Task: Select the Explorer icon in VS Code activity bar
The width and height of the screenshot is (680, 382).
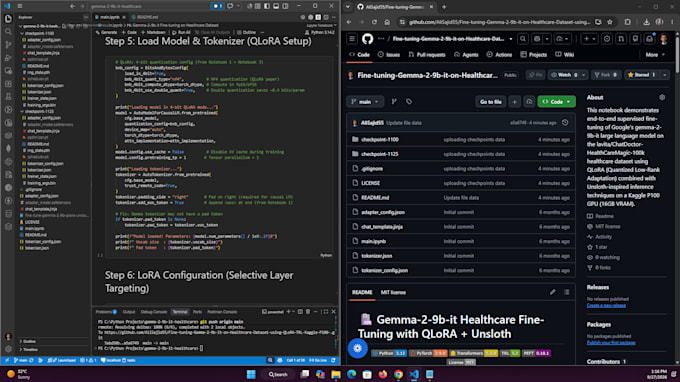Action: pos(8,19)
